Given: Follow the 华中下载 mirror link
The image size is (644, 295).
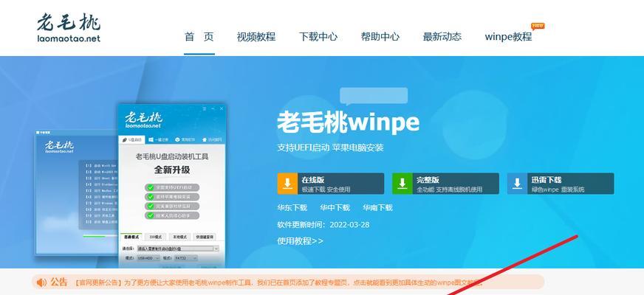Looking at the screenshot, I should 335,208.
